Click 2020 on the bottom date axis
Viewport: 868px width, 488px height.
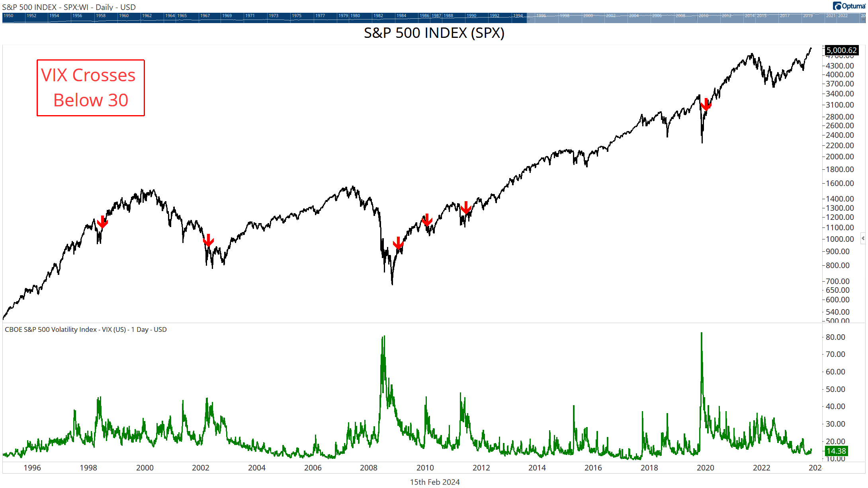[706, 468]
